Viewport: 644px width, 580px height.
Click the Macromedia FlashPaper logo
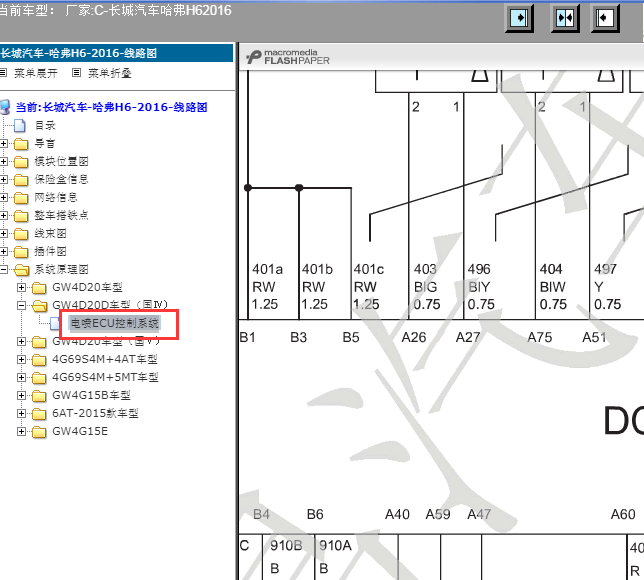(x=288, y=57)
